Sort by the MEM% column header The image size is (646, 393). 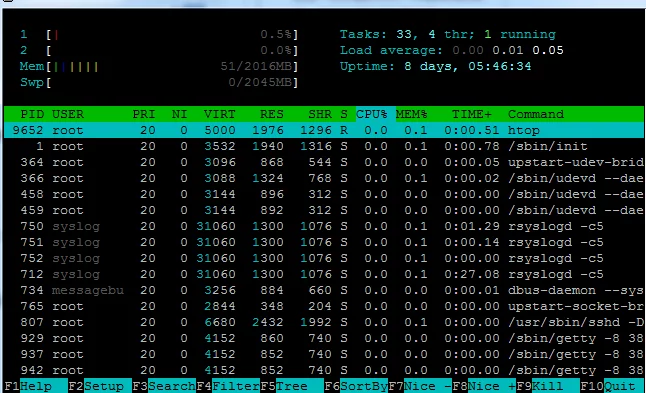(x=412, y=114)
